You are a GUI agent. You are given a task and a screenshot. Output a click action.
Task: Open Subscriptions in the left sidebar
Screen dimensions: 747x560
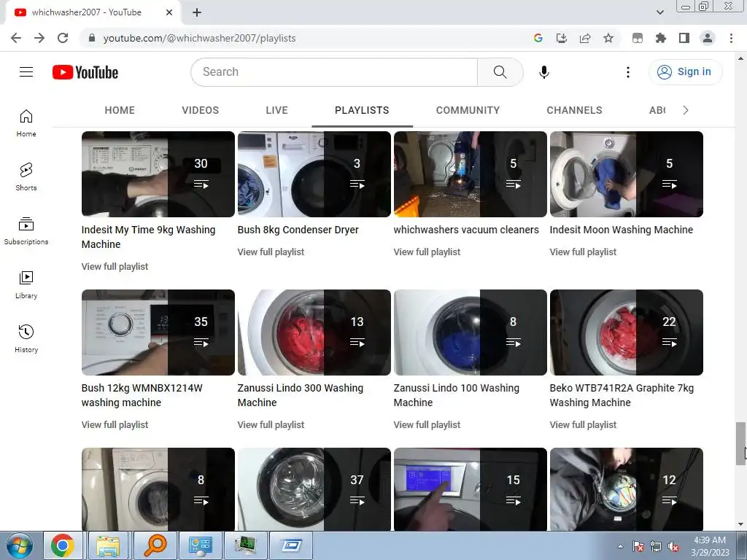(26, 231)
